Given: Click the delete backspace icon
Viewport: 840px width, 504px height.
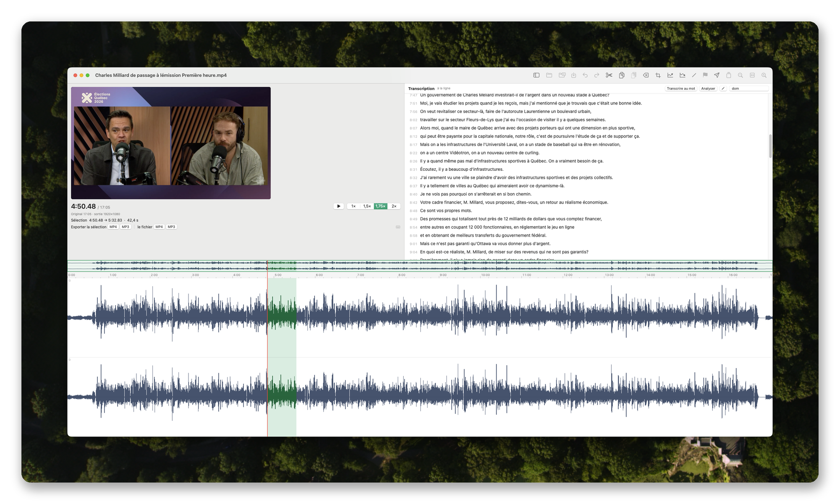Looking at the screenshot, I should point(646,76).
